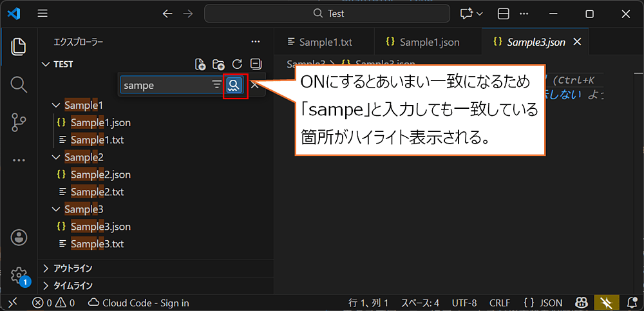
Task: Go back with the left arrow
Action: tap(167, 14)
